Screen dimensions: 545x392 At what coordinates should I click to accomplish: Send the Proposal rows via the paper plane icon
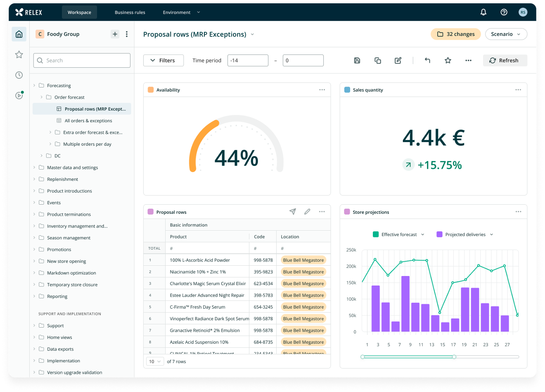tap(292, 211)
